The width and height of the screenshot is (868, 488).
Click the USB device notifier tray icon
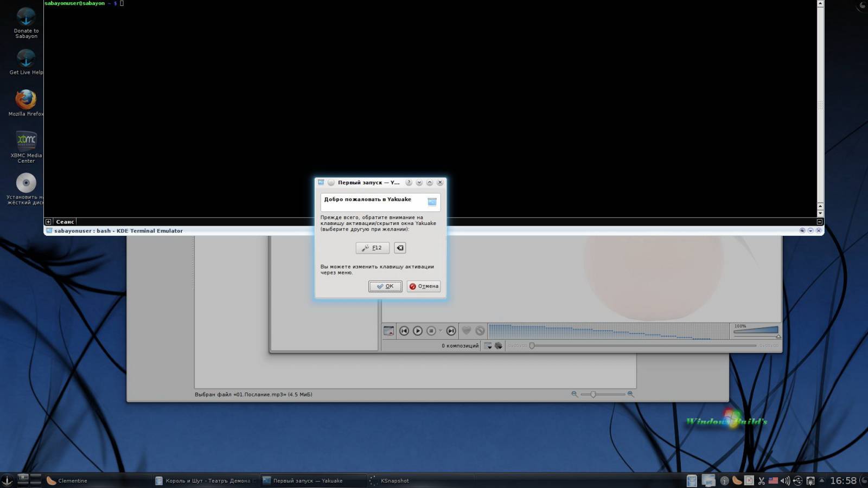[x=798, y=481]
